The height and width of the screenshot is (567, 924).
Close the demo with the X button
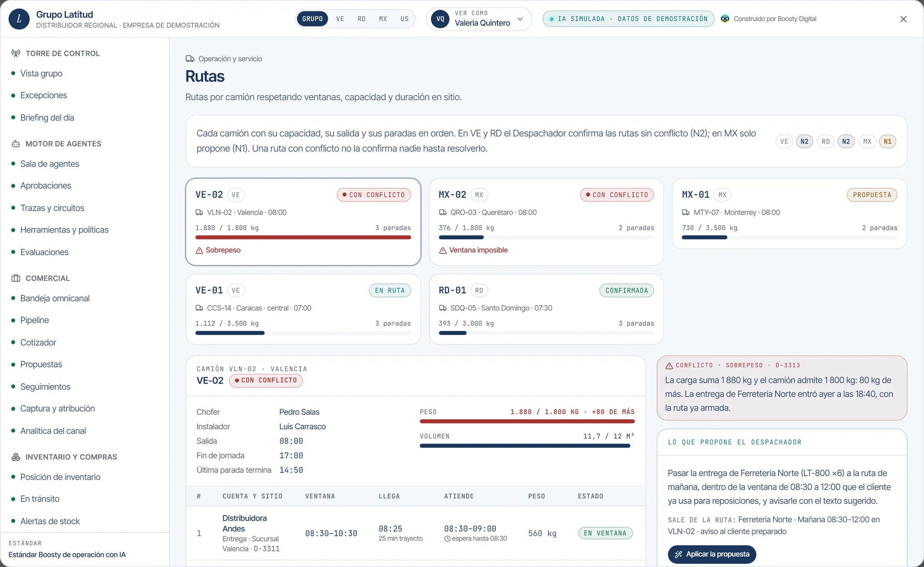[x=904, y=19]
